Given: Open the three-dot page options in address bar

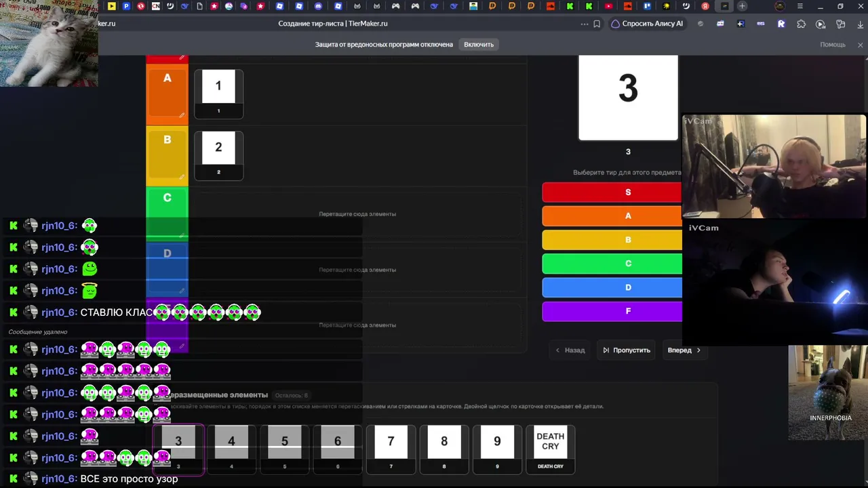Looking at the screenshot, I should (x=585, y=24).
